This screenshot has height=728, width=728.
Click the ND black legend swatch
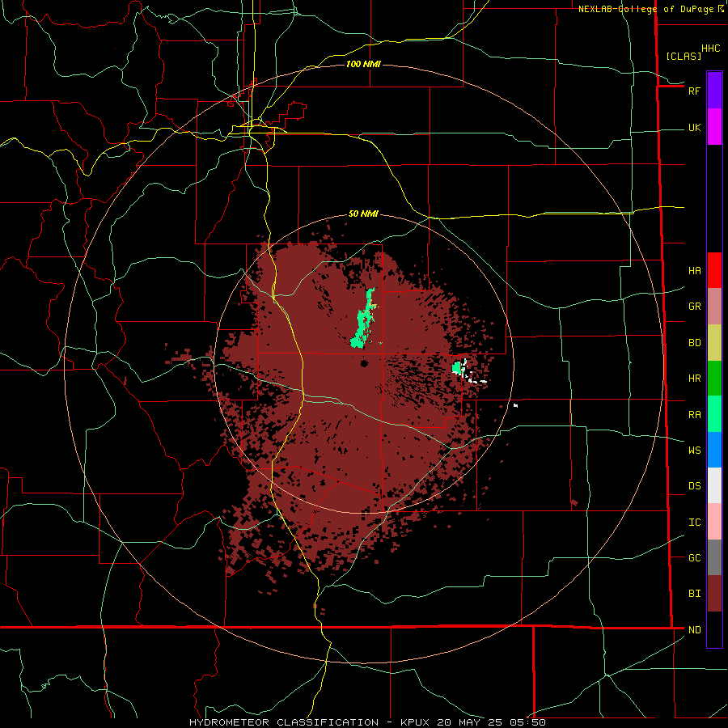(714, 629)
